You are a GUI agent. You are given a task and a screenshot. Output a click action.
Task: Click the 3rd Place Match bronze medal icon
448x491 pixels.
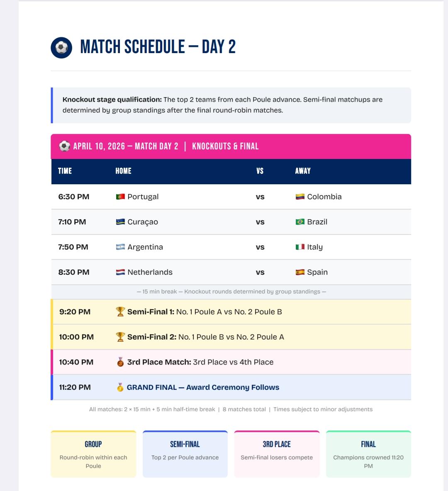[x=120, y=362]
